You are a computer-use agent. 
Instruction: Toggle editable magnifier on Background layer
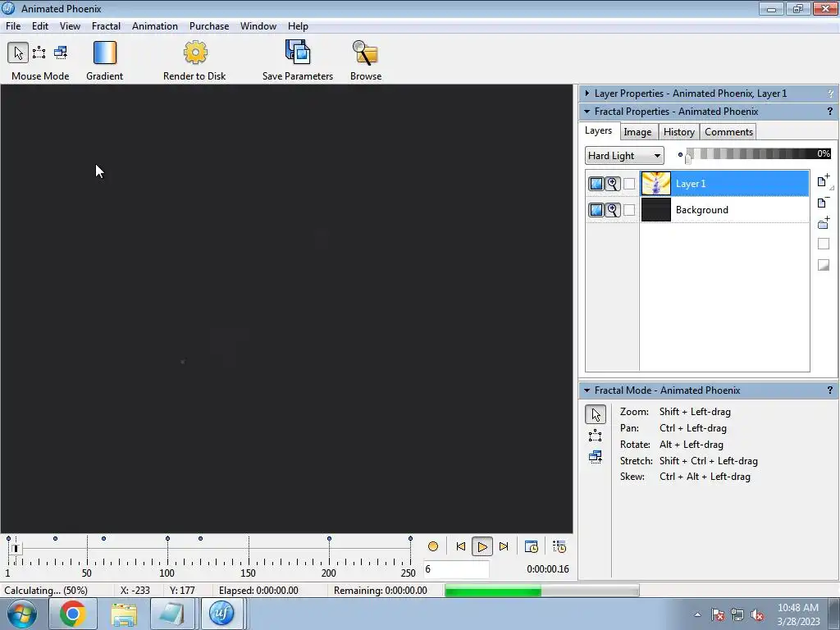click(612, 210)
